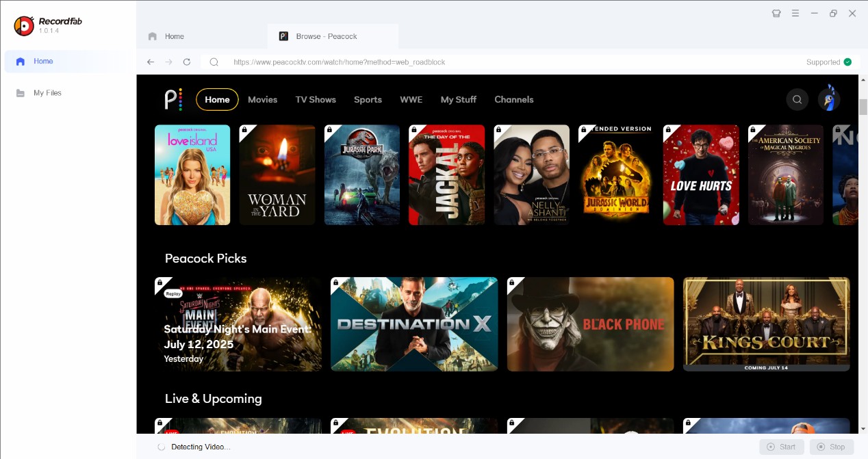Viewport: 868px width, 459px height.
Task: Open the Jurassic Park poster
Action: 362,175
